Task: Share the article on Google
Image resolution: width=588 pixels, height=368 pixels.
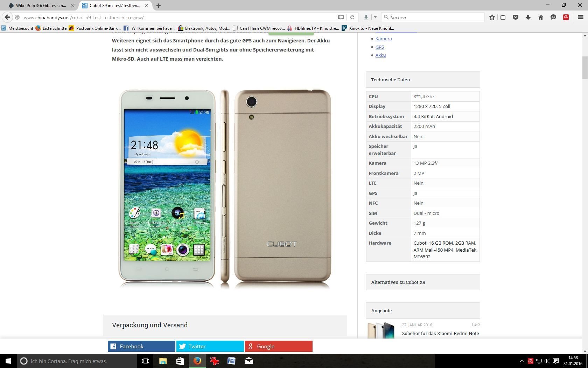Action: pos(279,346)
